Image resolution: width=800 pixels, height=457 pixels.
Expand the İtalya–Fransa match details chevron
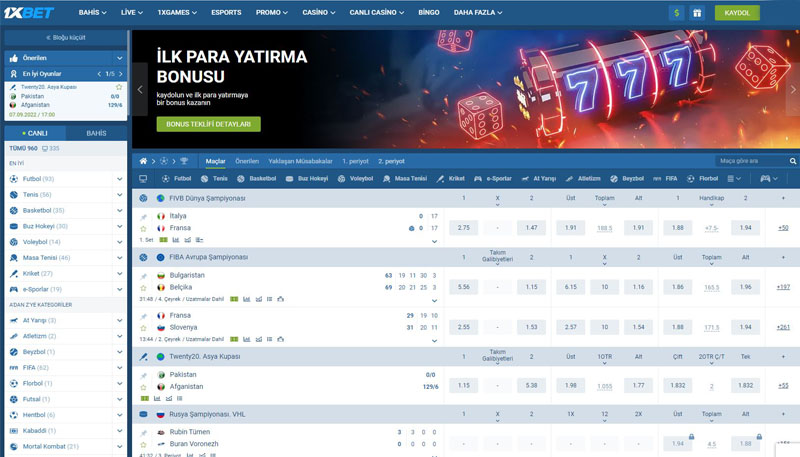point(434,241)
